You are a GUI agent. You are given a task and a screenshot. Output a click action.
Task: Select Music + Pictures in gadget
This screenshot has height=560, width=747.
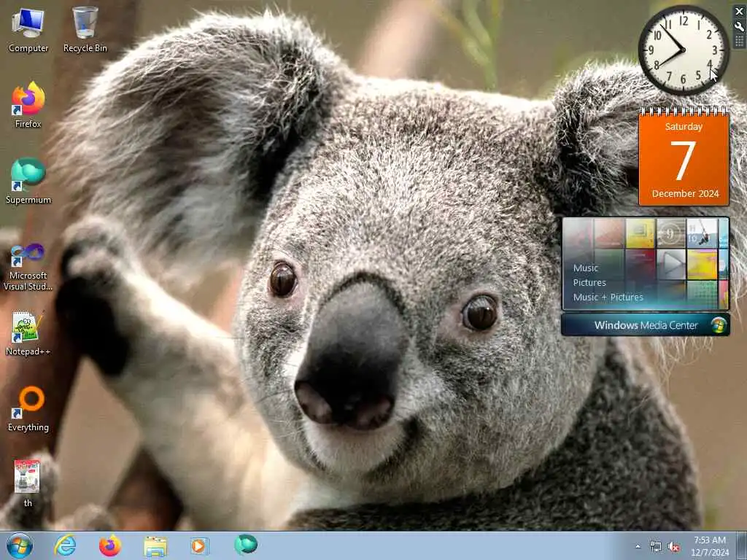608,297
